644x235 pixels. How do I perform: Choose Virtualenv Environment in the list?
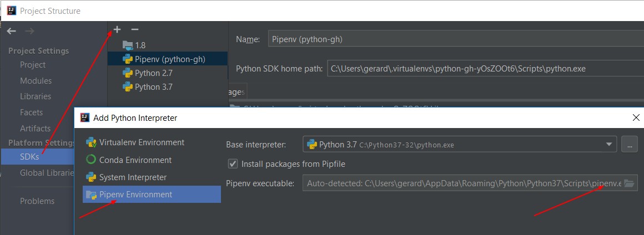pyautogui.click(x=142, y=142)
